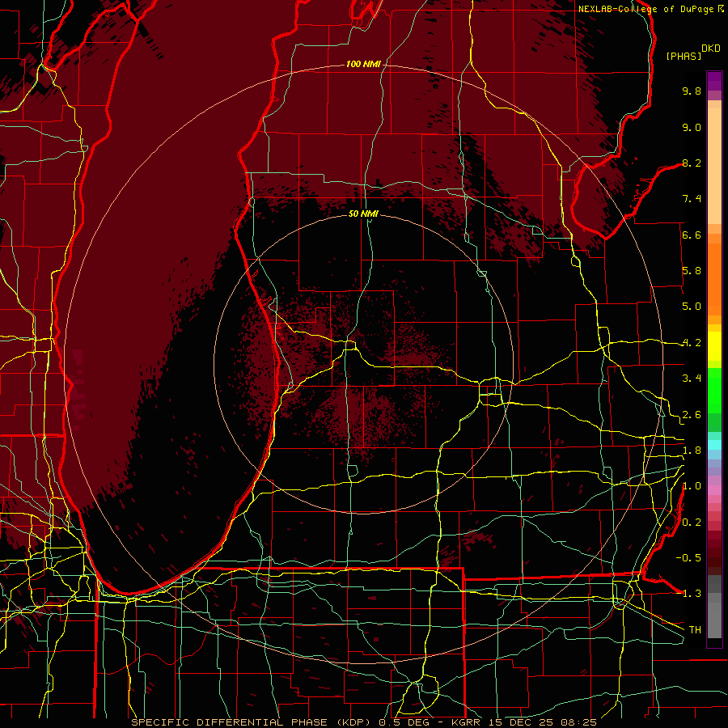
Task: Click the 6.6 value on the scale
Action: [x=692, y=235]
